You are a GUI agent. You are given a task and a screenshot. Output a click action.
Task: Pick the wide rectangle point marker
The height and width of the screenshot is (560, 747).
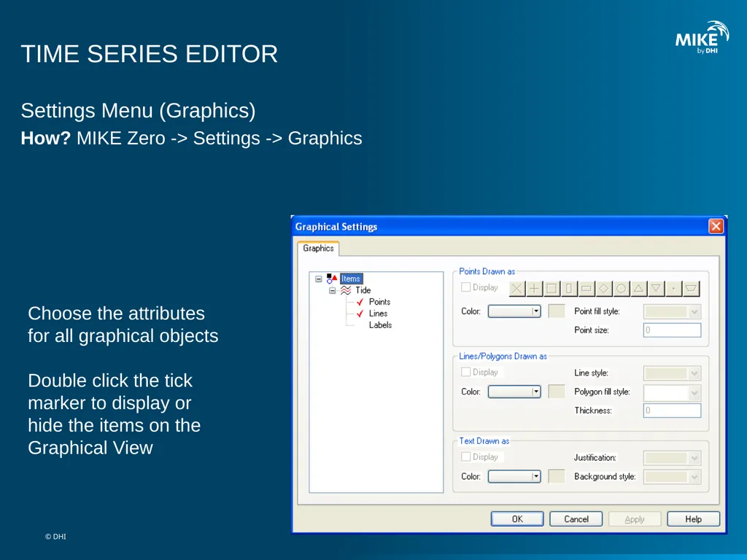tap(587, 289)
